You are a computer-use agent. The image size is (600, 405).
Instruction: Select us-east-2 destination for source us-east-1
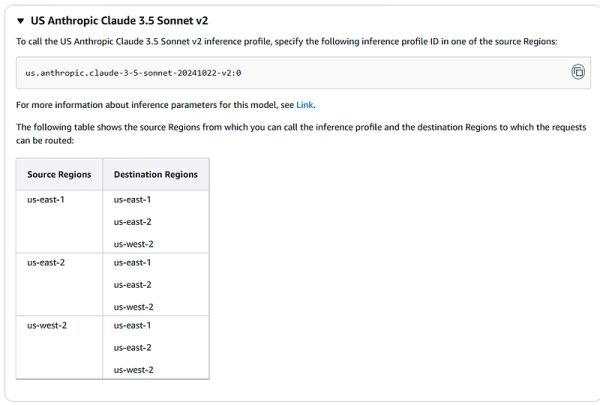tap(133, 222)
